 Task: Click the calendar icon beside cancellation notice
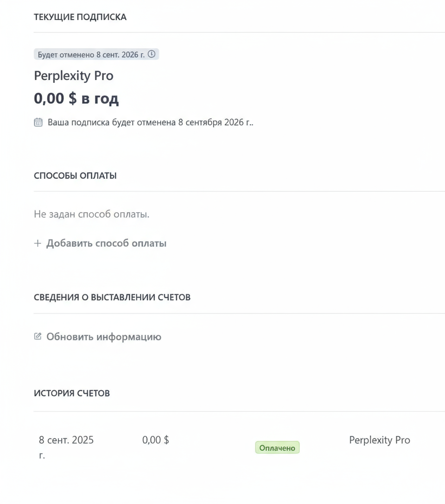(38, 122)
